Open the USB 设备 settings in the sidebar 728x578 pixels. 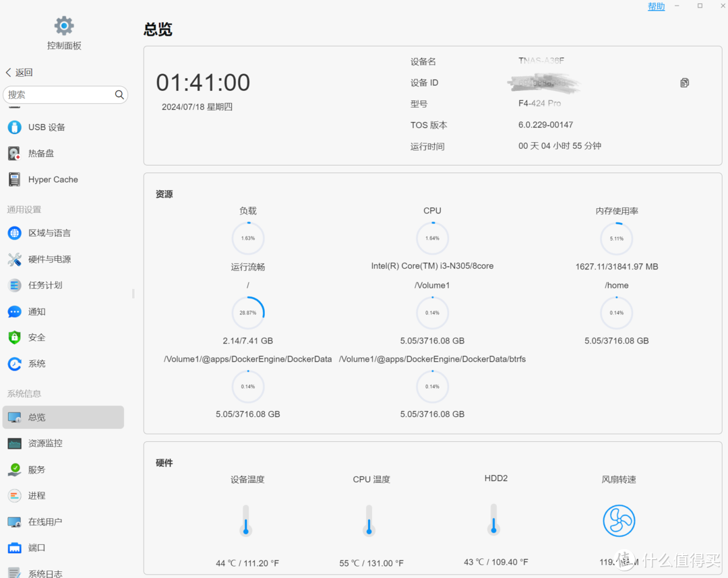[x=14, y=127]
